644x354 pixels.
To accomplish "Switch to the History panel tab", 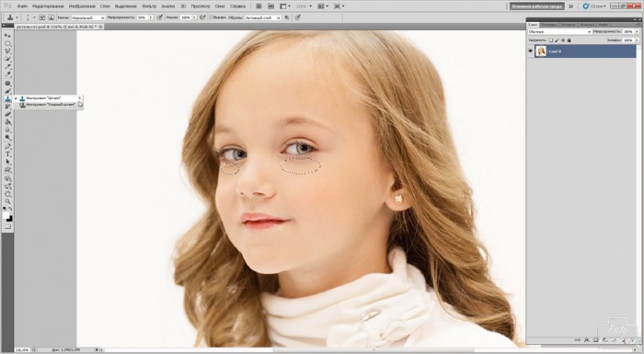I will tap(568, 25).
